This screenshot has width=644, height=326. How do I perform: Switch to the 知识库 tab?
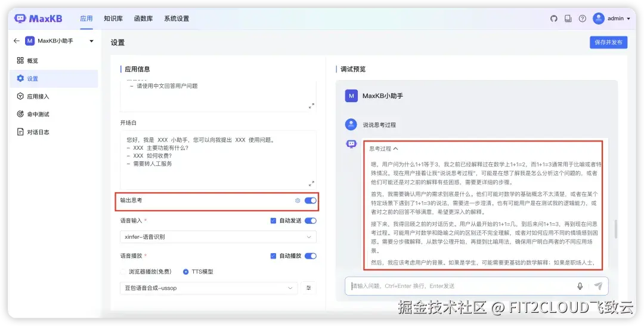tap(113, 19)
